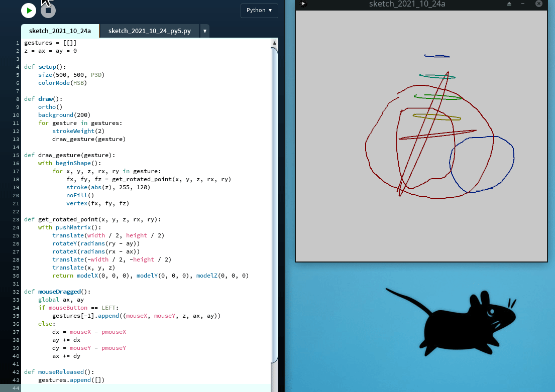Minimize the sketch_2021_10_24a output window
The height and width of the screenshot is (392, 555).
point(523,4)
